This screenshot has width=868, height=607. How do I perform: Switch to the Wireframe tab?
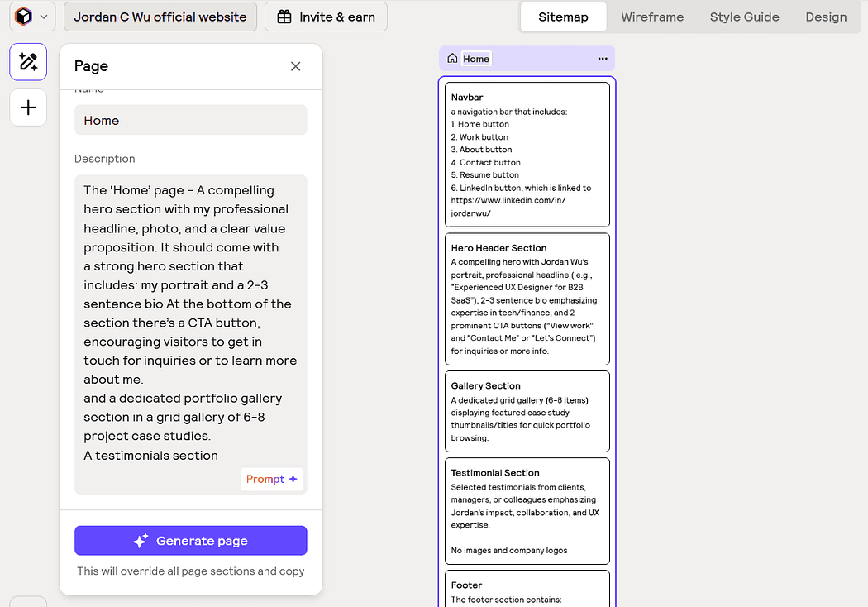tap(652, 17)
